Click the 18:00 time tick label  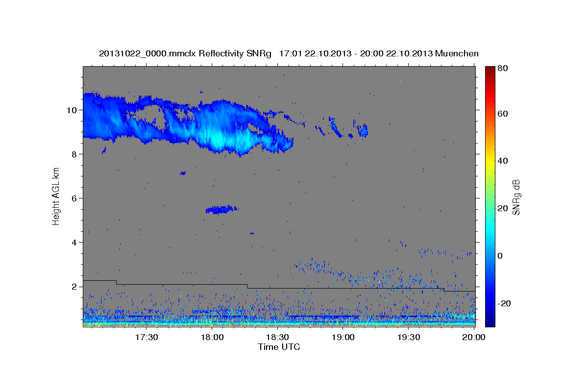(x=212, y=338)
